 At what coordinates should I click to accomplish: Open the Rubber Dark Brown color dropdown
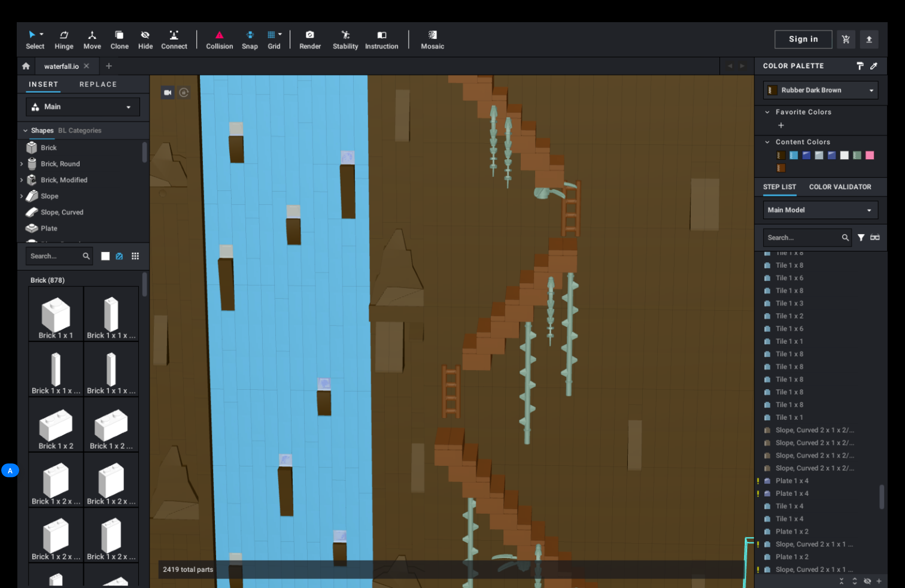[820, 90]
